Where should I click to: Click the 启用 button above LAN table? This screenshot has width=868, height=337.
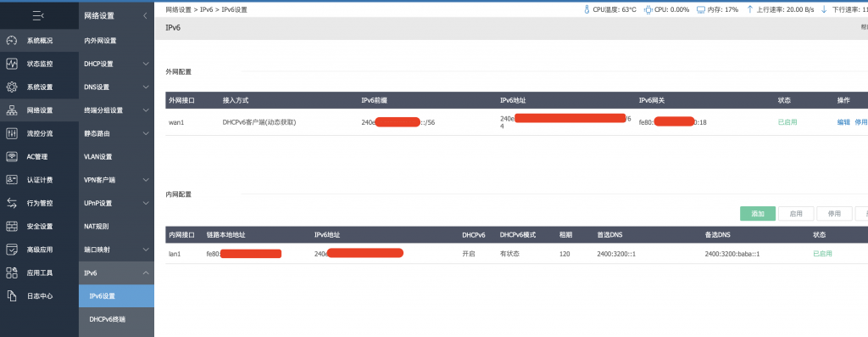pos(796,214)
